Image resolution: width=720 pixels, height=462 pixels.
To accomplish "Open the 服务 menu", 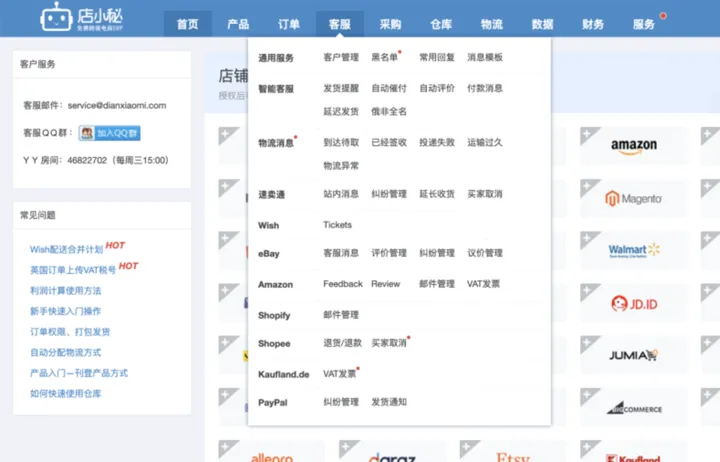I will tap(644, 24).
